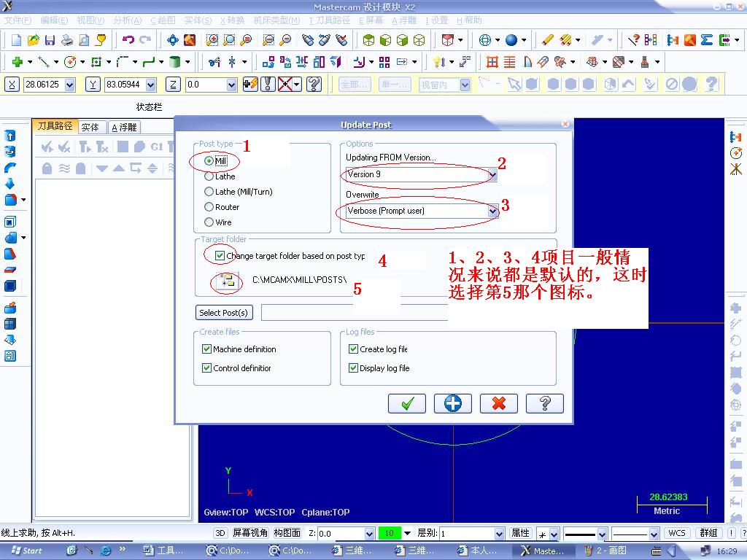This screenshot has width=747, height=560.
Task: Click the green plus create point icon
Action: (18, 62)
